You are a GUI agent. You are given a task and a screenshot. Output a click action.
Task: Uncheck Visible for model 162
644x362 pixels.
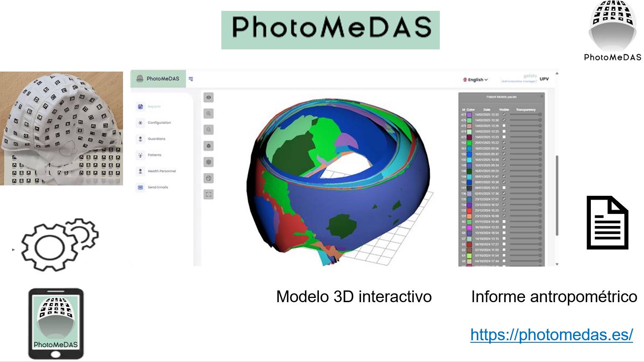tap(504, 143)
